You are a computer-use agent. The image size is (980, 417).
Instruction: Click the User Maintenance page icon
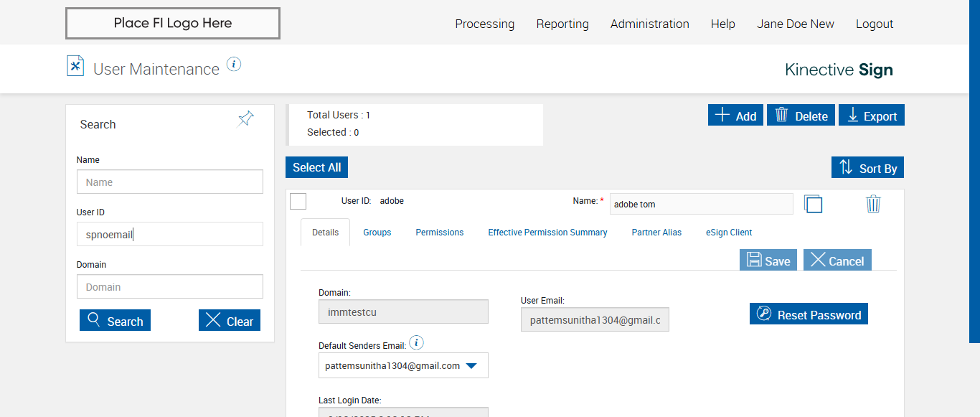75,66
